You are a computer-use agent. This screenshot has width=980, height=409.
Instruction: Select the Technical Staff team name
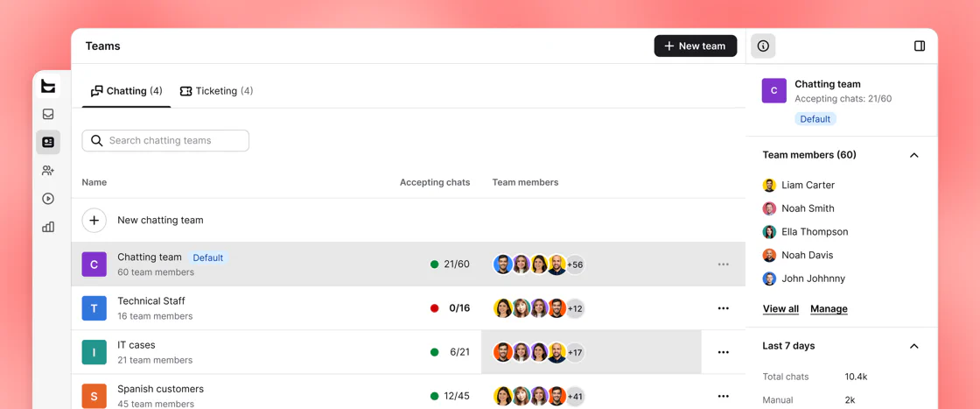151,300
